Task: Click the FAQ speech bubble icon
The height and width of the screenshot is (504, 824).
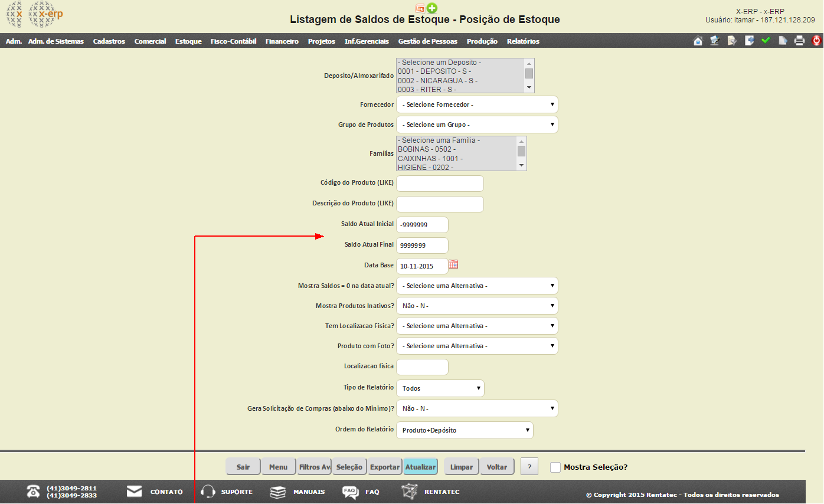Action: 350,492
